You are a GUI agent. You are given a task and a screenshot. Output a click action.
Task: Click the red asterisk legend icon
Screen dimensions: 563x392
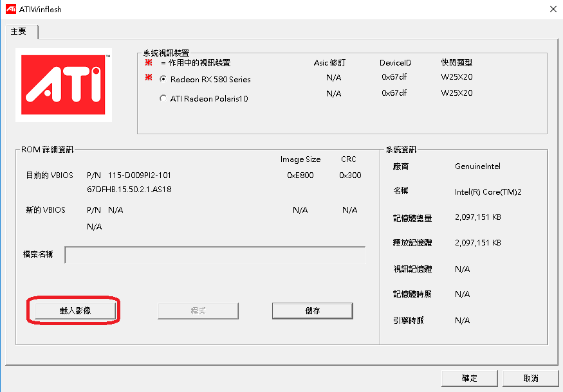click(x=149, y=63)
